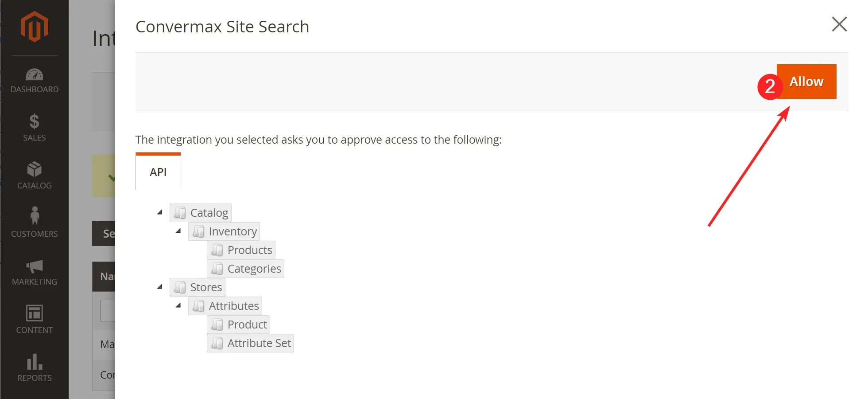Open the Dashboard sidebar icon
Screen dimensions: 868x399
34,74
